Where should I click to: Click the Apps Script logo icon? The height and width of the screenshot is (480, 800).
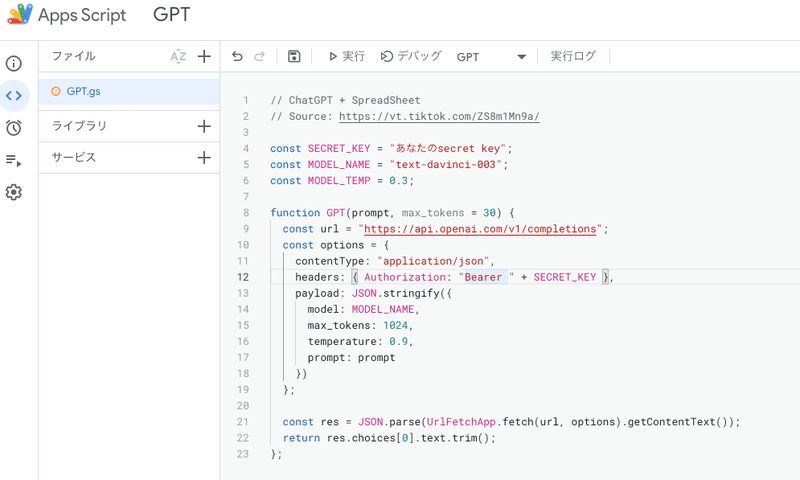20,14
